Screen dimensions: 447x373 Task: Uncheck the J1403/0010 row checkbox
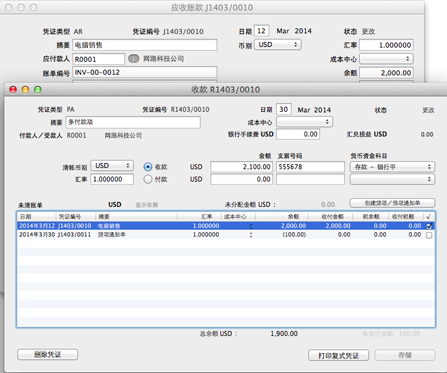(x=429, y=226)
